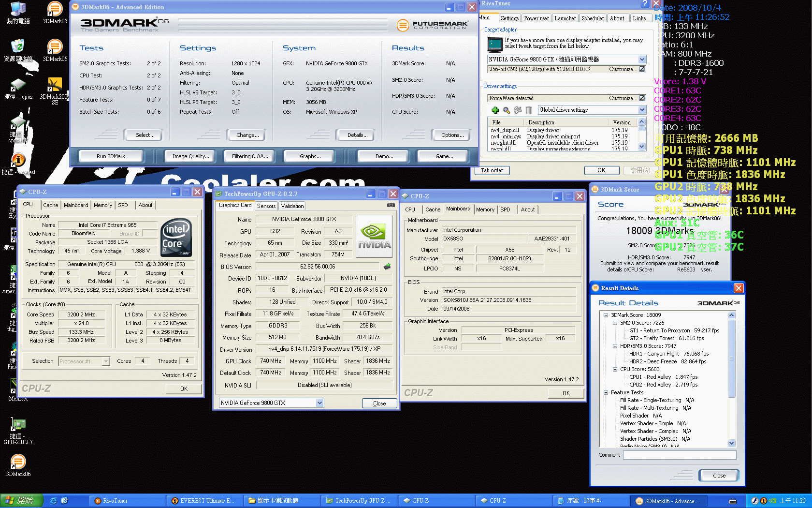Select GT1 - Return To Proxycon result row

click(x=674, y=330)
